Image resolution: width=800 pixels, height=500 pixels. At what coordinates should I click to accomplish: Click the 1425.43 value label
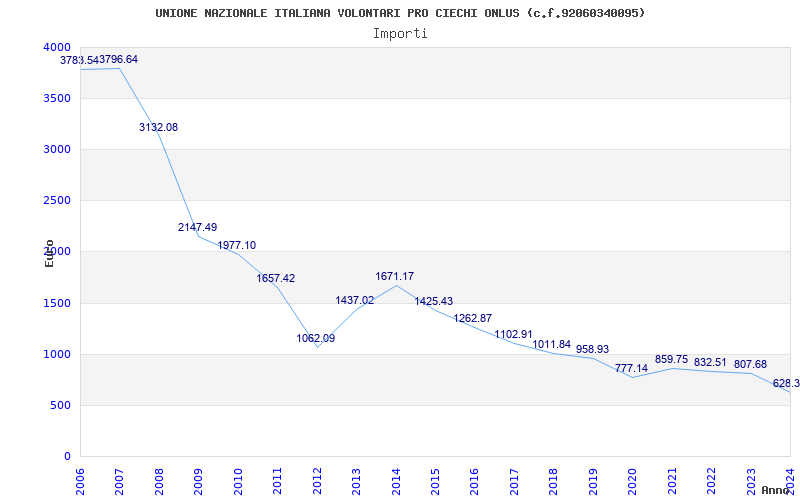click(434, 302)
